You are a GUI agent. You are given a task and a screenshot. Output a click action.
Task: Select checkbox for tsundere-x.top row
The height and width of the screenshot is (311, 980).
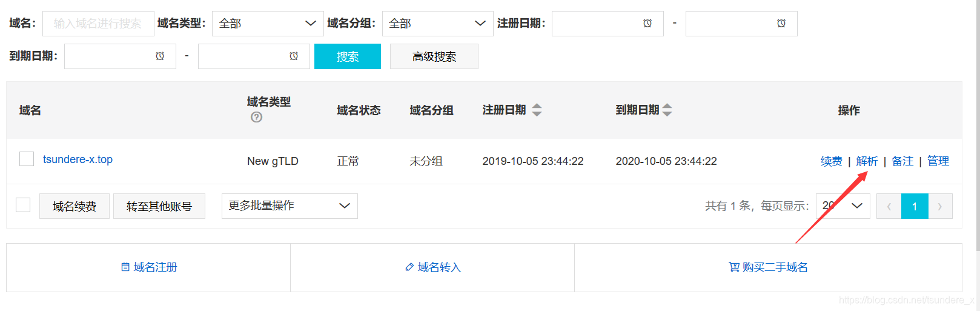coord(27,159)
